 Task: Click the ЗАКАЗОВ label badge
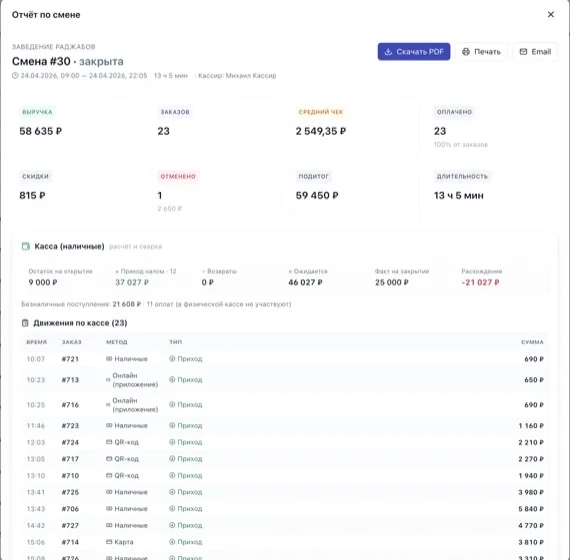175,112
